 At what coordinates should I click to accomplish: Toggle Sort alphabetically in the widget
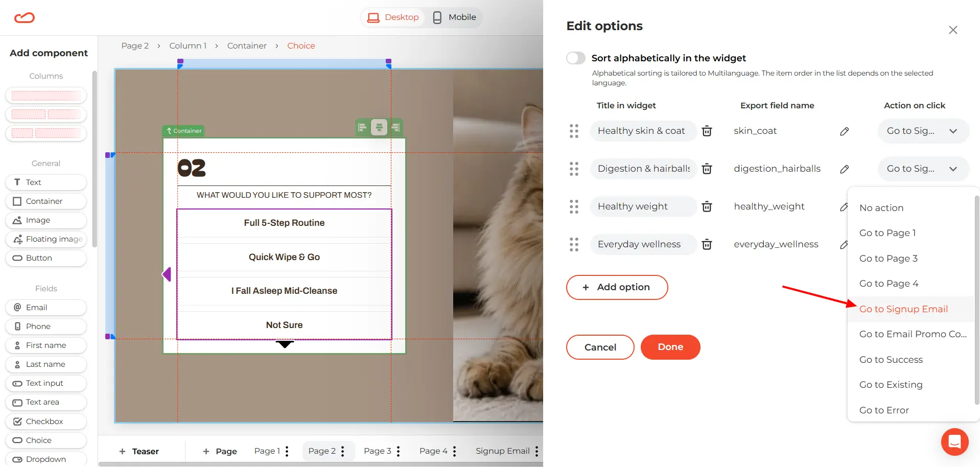(x=576, y=58)
